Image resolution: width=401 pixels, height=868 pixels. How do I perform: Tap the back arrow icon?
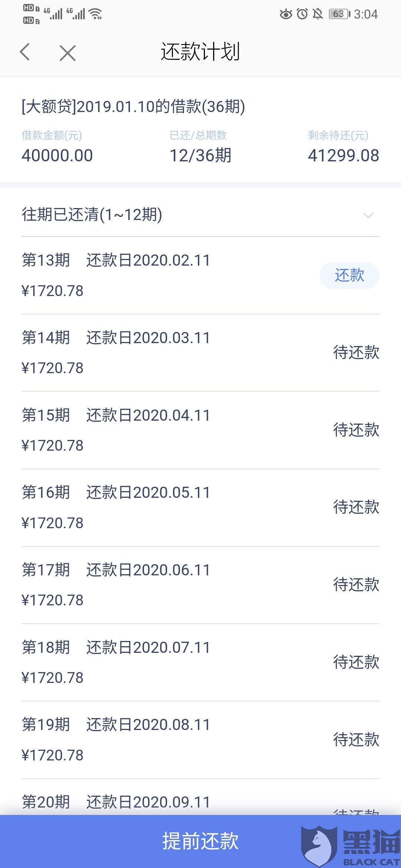pos(25,52)
